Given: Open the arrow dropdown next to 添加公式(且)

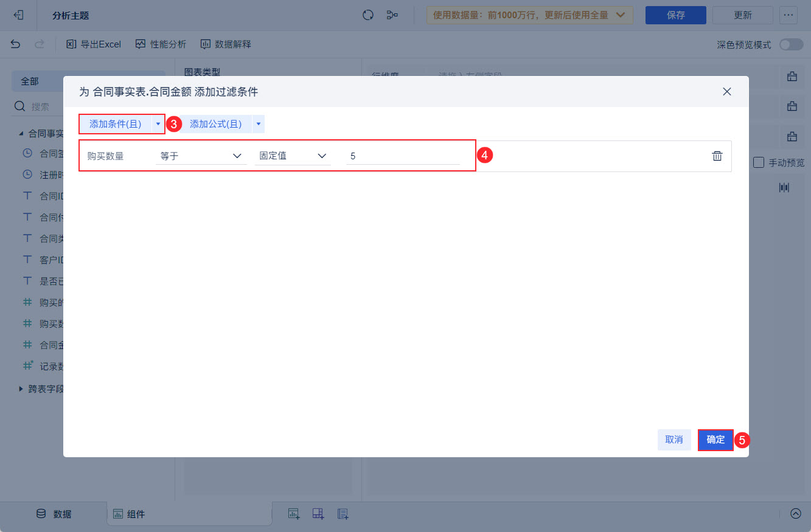Looking at the screenshot, I should pos(259,124).
